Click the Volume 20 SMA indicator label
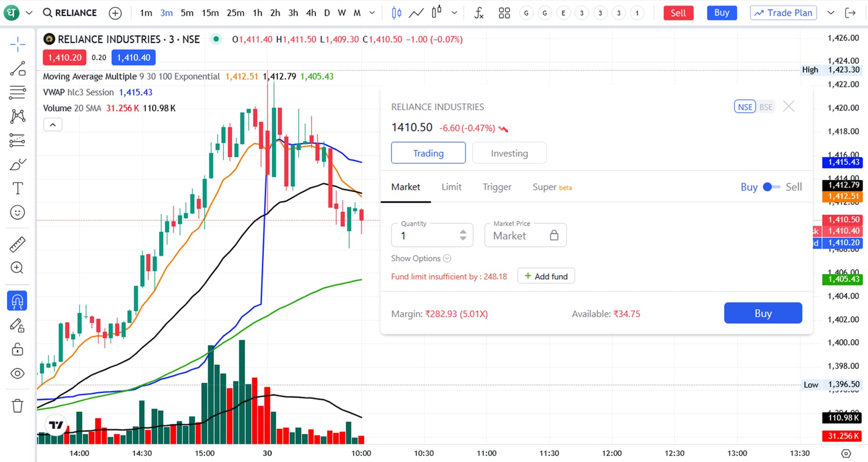 tap(72, 108)
